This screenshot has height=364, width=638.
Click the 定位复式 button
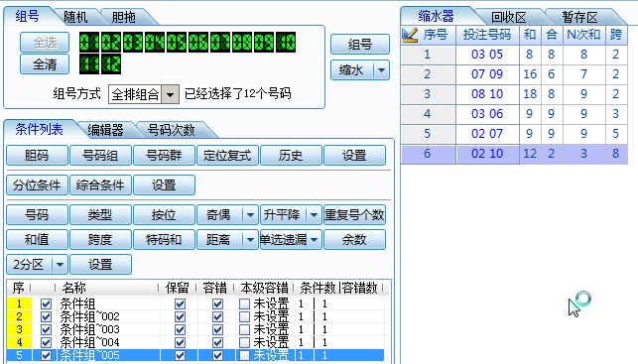[227, 156]
